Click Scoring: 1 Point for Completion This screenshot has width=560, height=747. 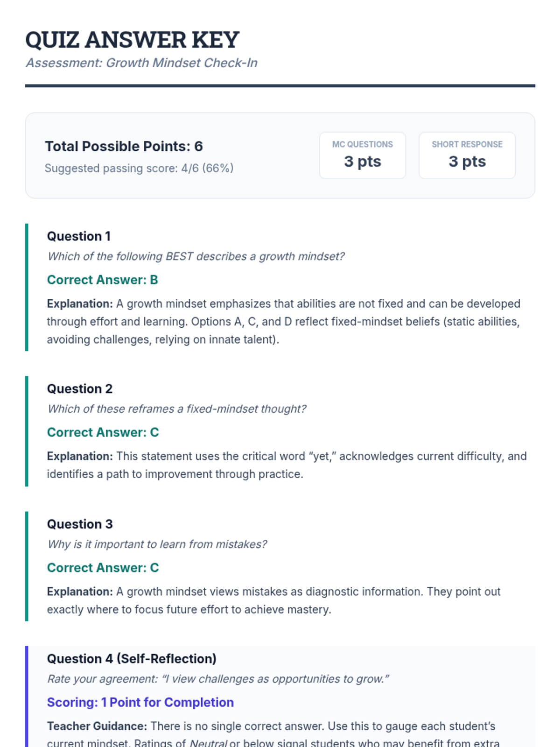[x=140, y=702]
